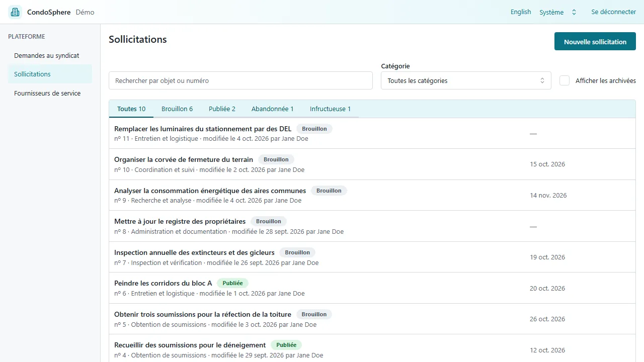Switch to the Infructueuse 1 tab
Image resolution: width=644 pixels, height=362 pixels.
[330, 109]
